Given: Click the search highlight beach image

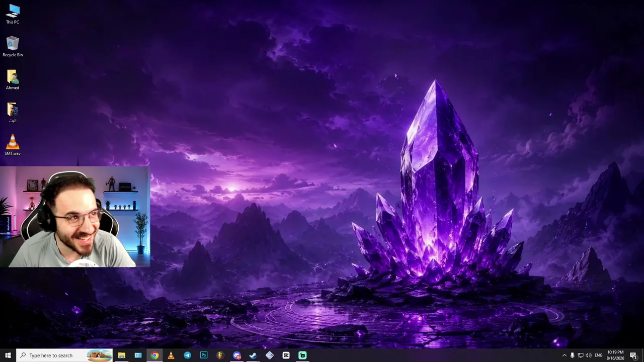Looking at the screenshot, I should click(x=100, y=355).
